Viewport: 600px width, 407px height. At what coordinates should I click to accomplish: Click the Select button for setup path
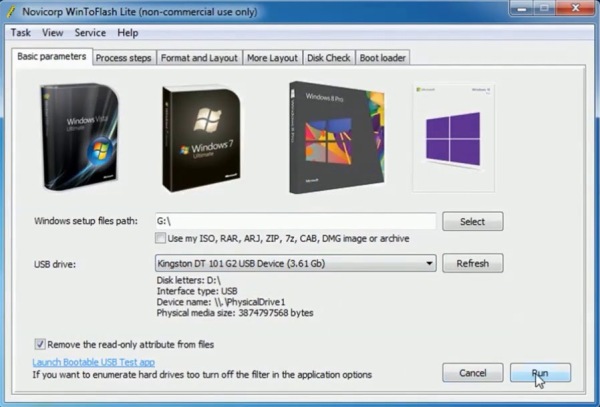(x=473, y=221)
